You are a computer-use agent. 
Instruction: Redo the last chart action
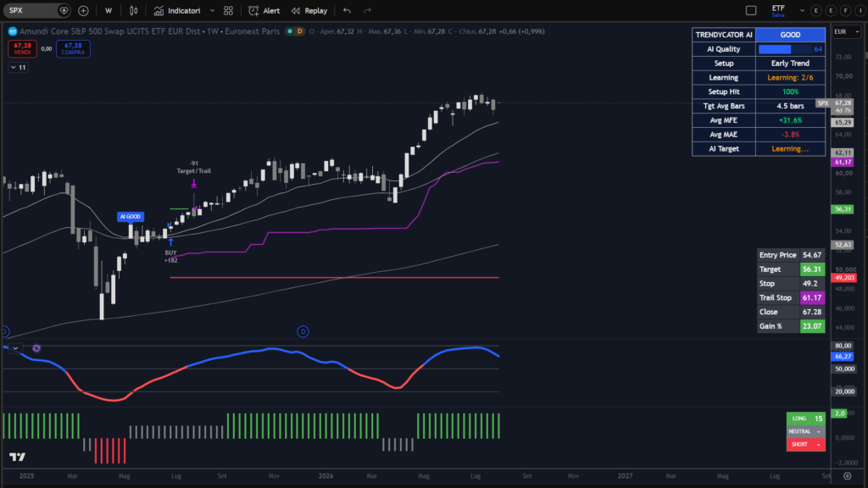(367, 10)
